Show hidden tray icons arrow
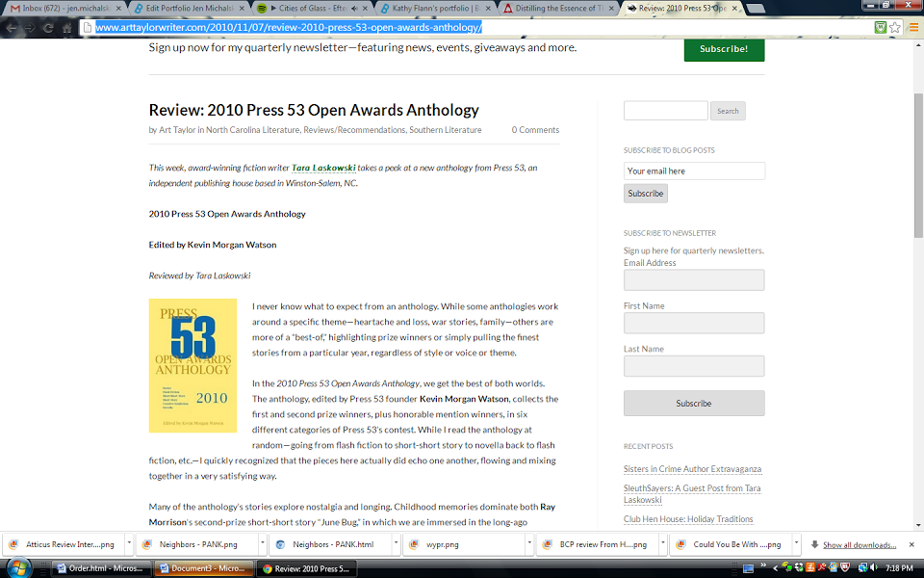Screen dimensions: 924x578 [776, 568]
